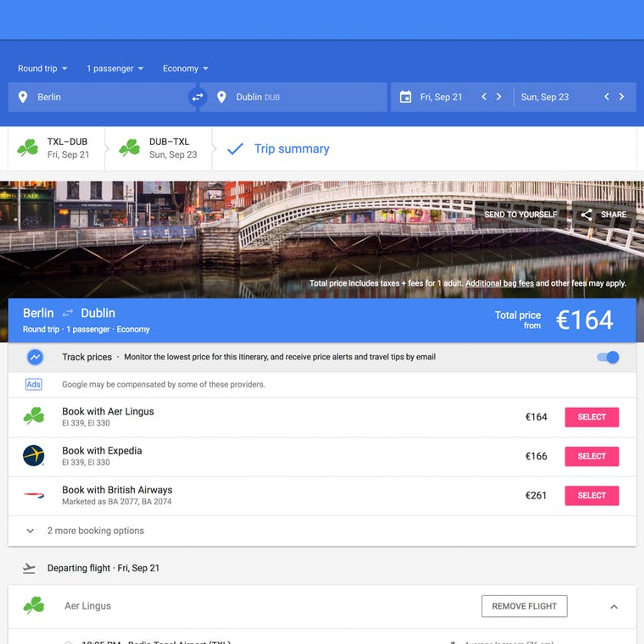This screenshot has height=644, width=644.
Task: Click Book with British Airways text
Action: coord(117,490)
